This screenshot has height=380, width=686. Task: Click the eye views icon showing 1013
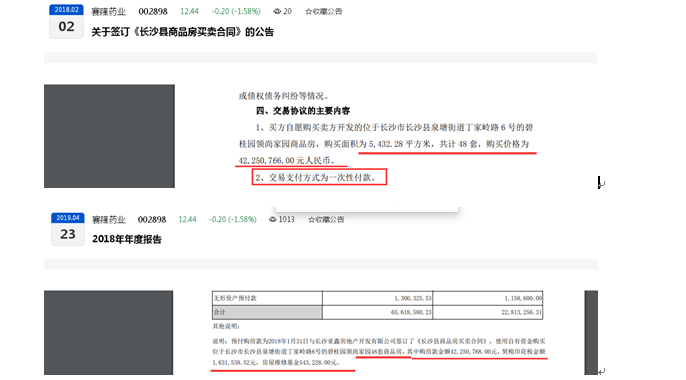273,220
